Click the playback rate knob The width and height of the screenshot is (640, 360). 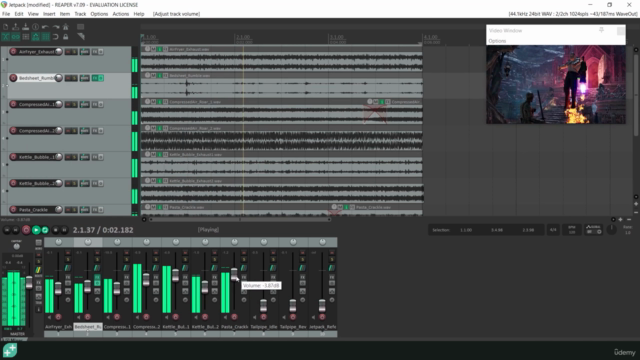[x=611, y=229]
